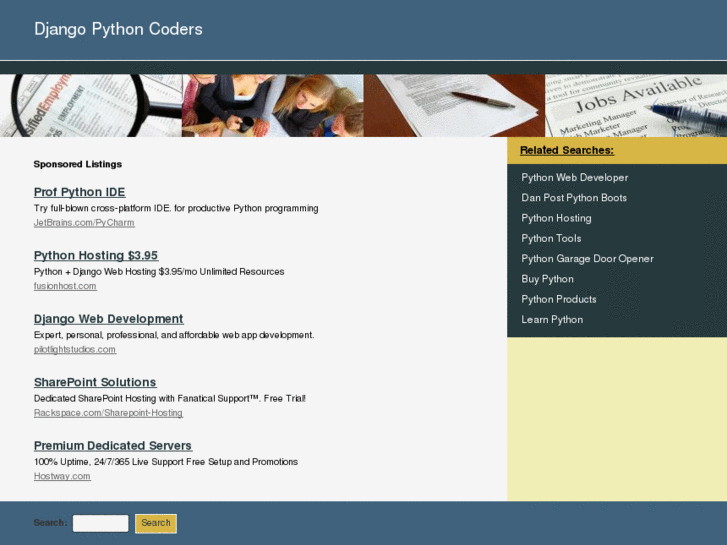Visit the pilotlightstudios.com link

[x=75, y=350]
